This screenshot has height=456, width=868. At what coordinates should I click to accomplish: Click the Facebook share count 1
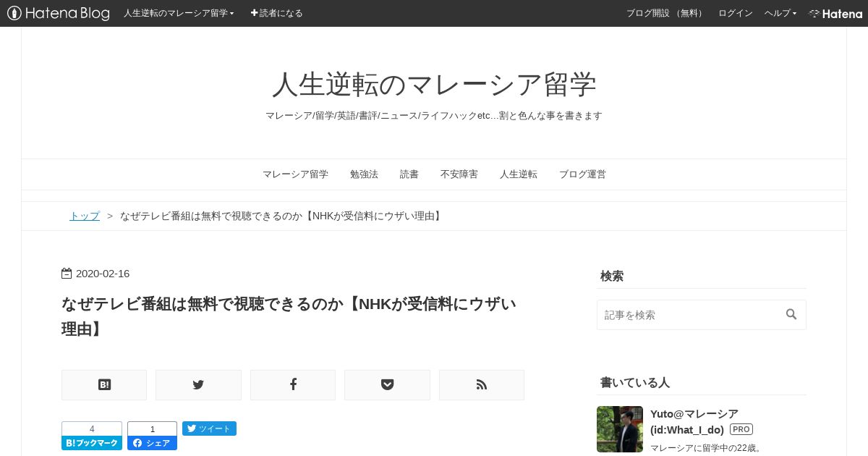click(x=152, y=429)
